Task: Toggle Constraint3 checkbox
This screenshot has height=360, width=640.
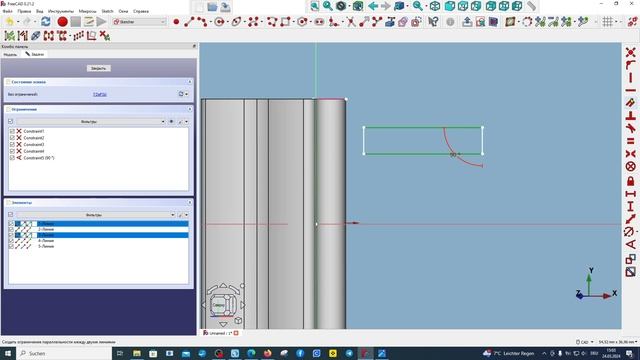Action: [12, 144]
